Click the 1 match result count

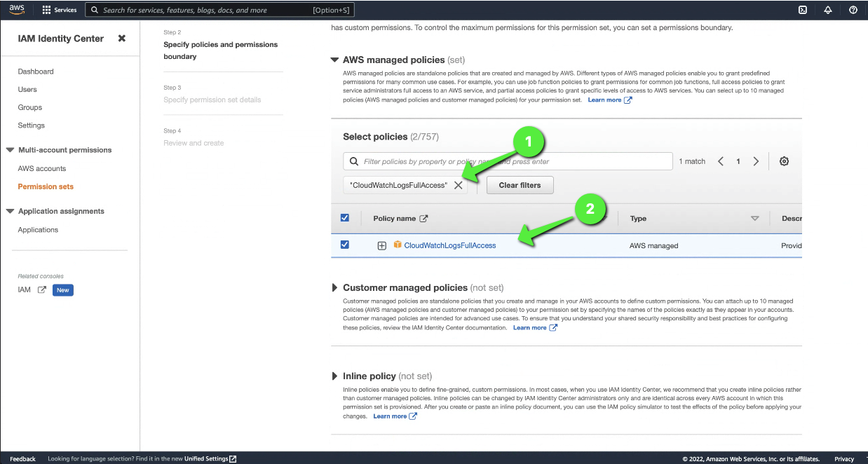pyautogui.click(x=692, y=161)
